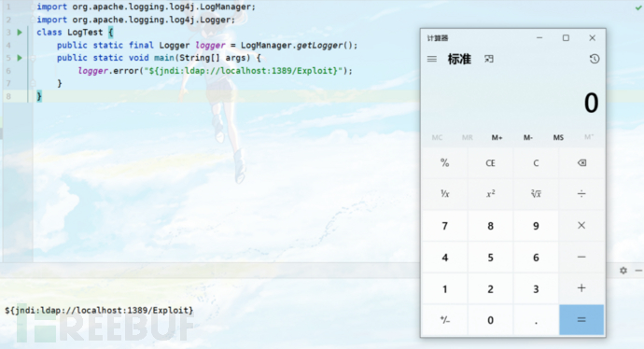
Task: Toggle calculator keep-on-top mode icon
Action: pyautogui.click(x=489, y=59)
